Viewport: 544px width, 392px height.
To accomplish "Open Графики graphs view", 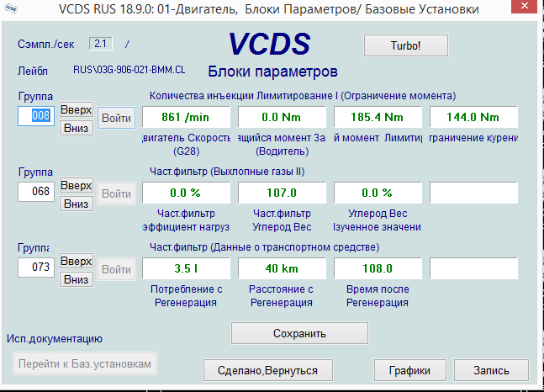I will point(409,370).
